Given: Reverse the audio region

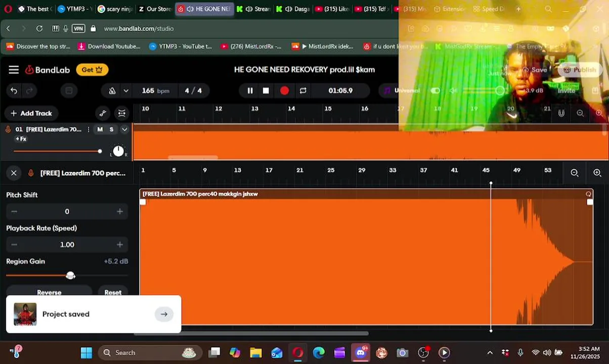Looking at the screenshot, I should tap(49, 292).
